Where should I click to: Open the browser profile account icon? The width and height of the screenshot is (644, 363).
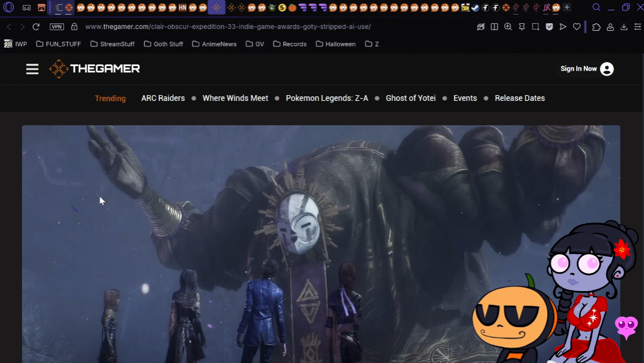pyautogui.click(x=610, y=27)
